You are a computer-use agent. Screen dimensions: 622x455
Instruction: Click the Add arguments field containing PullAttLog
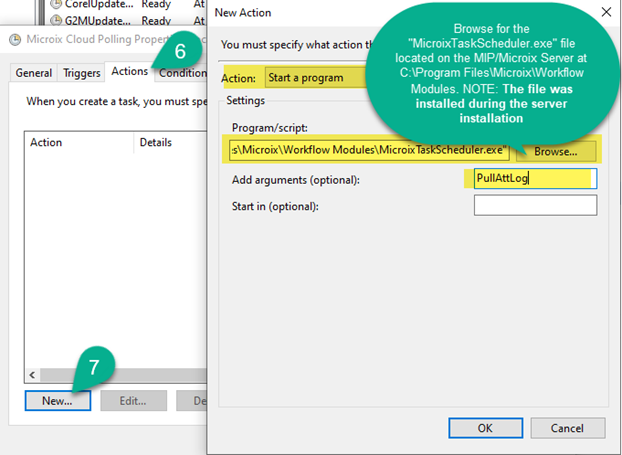535,179
